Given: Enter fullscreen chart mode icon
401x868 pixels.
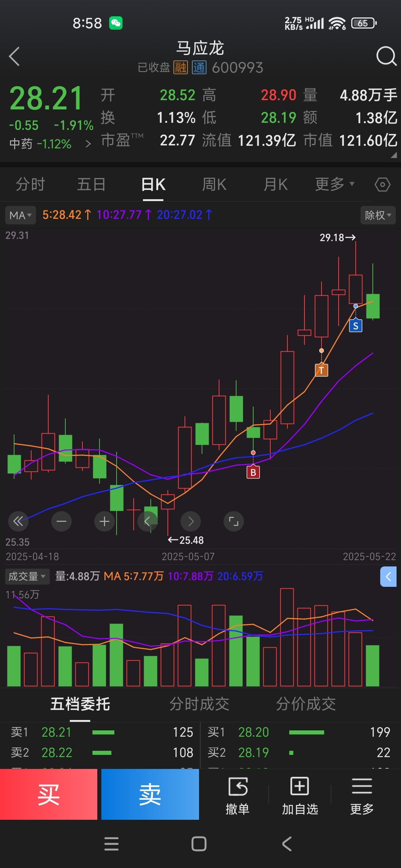Looking at the screenshot, I should (x=234, y=522).
